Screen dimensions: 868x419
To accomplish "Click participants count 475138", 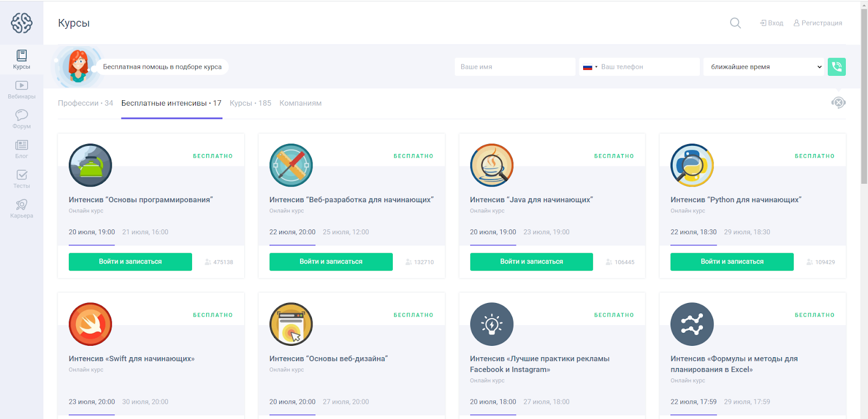I will pyautogui.click(x=219, y=262).
